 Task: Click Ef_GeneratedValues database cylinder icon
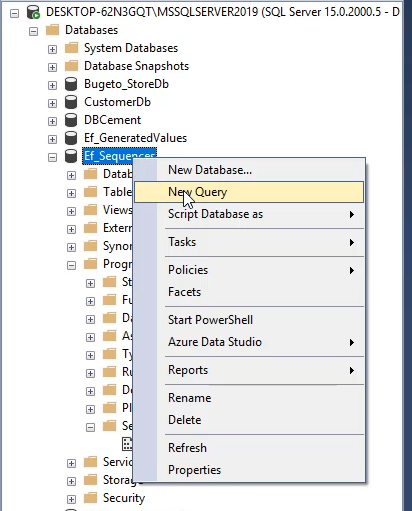tap(71, 138)
